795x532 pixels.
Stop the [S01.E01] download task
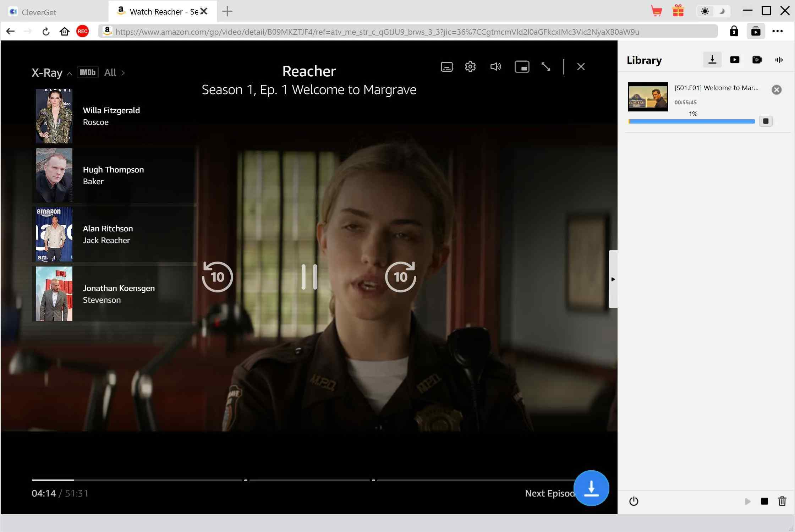pos(766,121)
